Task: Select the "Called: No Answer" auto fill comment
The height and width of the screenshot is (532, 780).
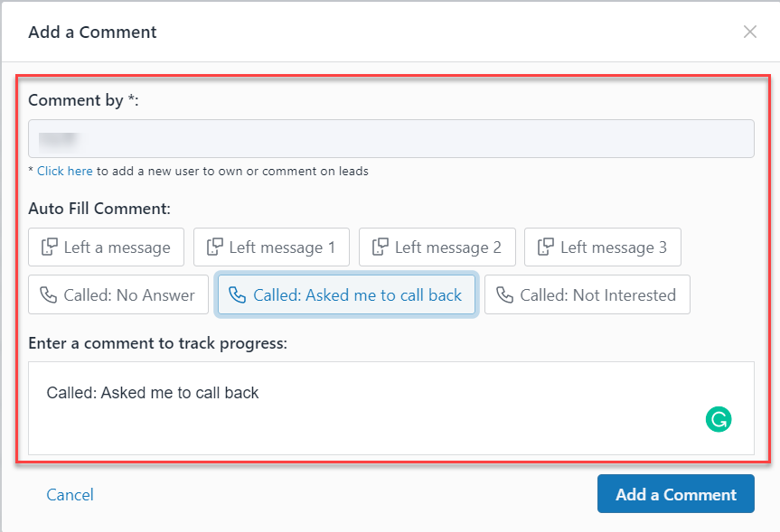Action: click(117, 294)
